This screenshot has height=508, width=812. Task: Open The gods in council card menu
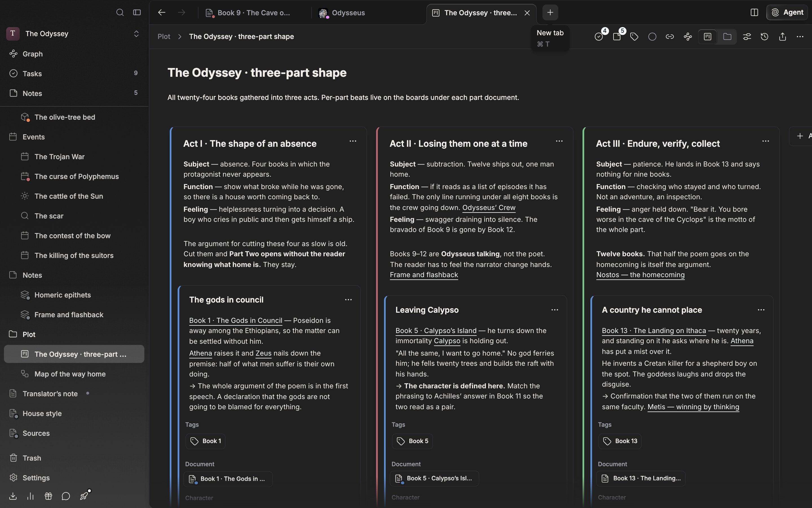point(348,300)
